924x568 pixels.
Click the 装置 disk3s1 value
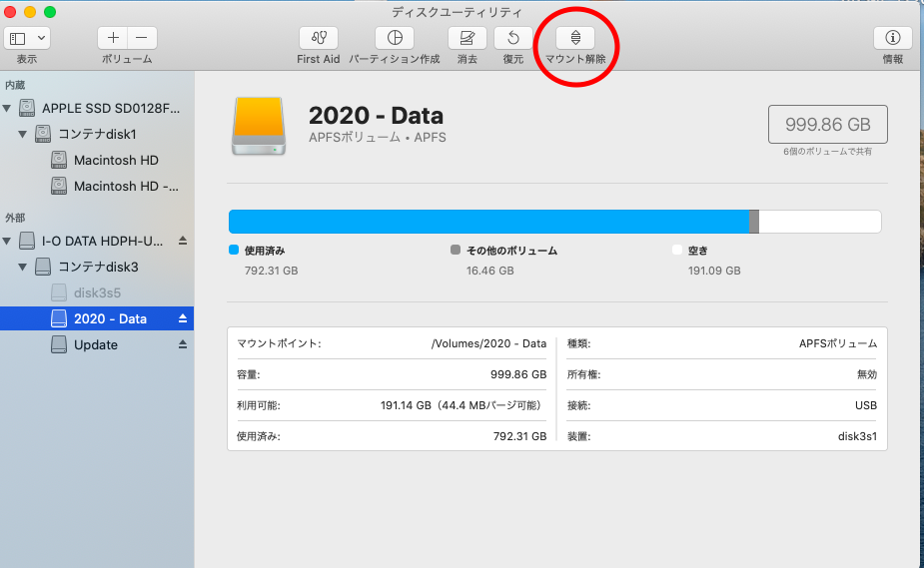click(x=857, y=436)
